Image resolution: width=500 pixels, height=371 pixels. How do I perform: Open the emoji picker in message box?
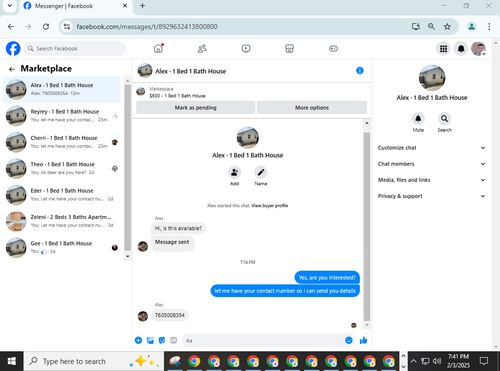349,340
